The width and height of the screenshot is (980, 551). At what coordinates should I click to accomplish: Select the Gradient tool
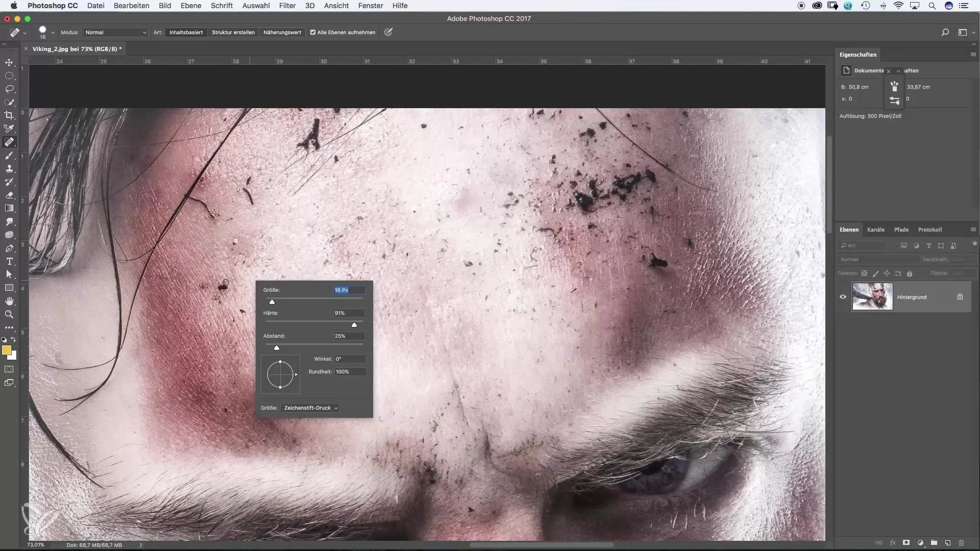tap(9, 208)
